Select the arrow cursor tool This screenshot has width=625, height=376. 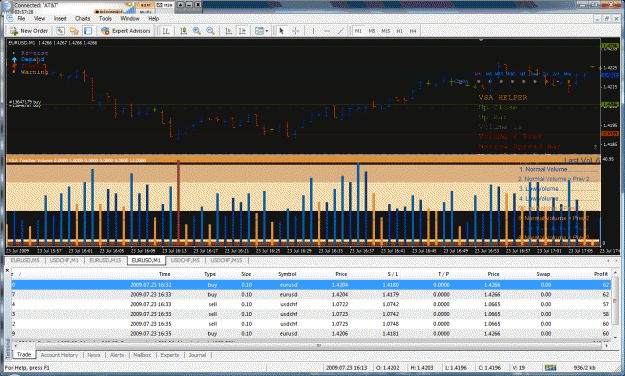[x=281, y=31]
